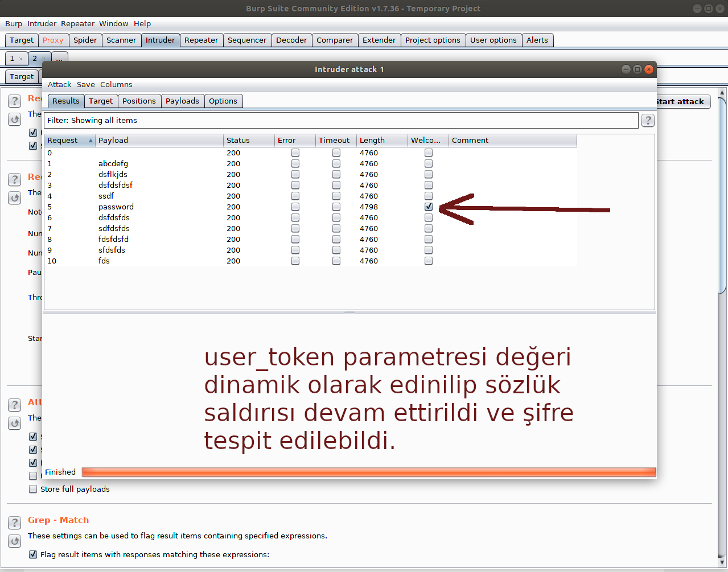The height and width of the screenshot is (572, 728).
Task: Open the Alerts tab
Action: click(537, 40)
